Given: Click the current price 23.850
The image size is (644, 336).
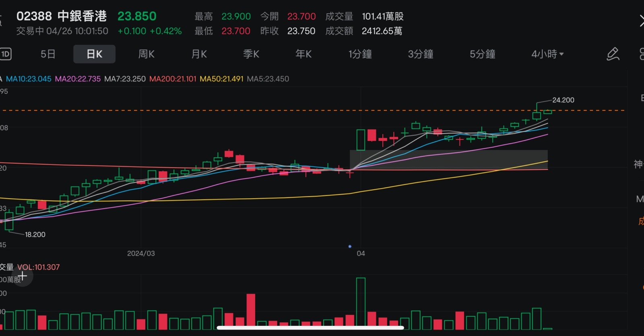Looking at the screenshot, I should point(137,16).
